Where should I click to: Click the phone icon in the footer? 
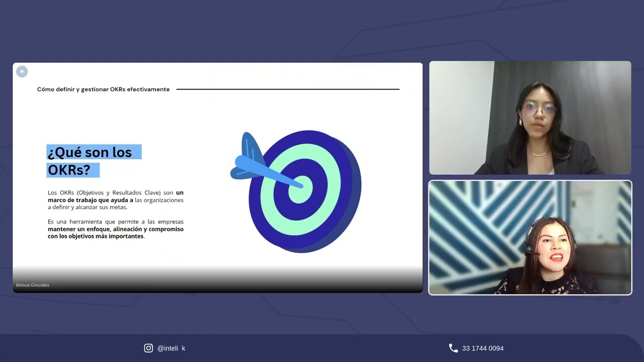pyautogui.click(x=453, y=348)
